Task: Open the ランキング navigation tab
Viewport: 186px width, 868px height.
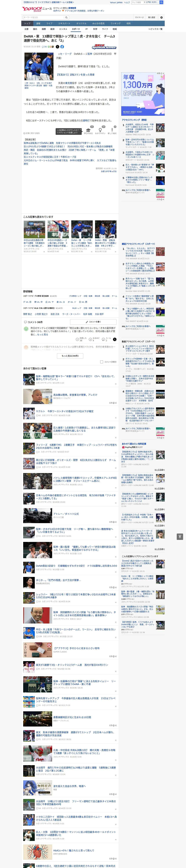Action: 115,24
